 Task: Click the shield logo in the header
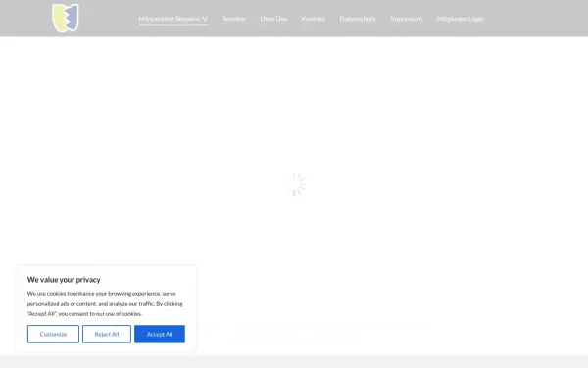pos(66,18)
